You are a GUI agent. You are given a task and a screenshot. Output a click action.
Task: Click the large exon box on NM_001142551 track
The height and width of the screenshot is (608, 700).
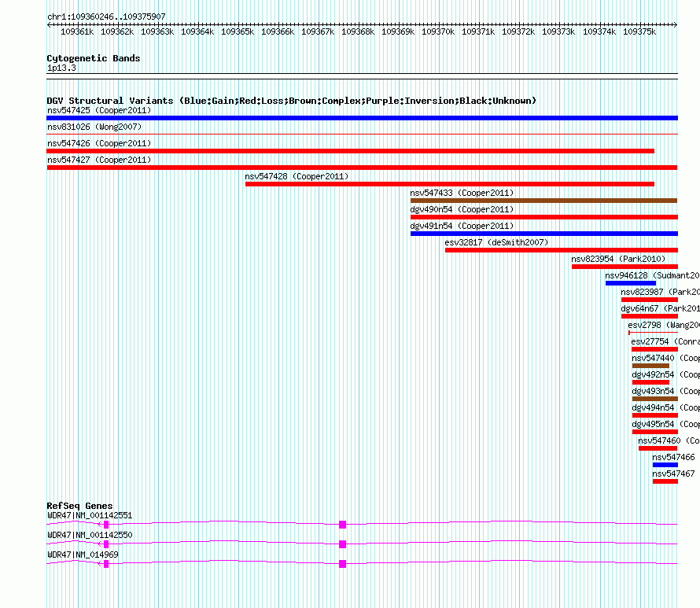coord(342,525)
